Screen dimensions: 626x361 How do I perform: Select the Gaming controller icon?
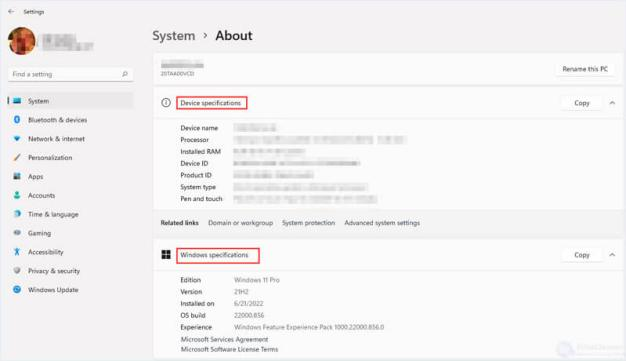pyautogui.click(x=17, y=233)
